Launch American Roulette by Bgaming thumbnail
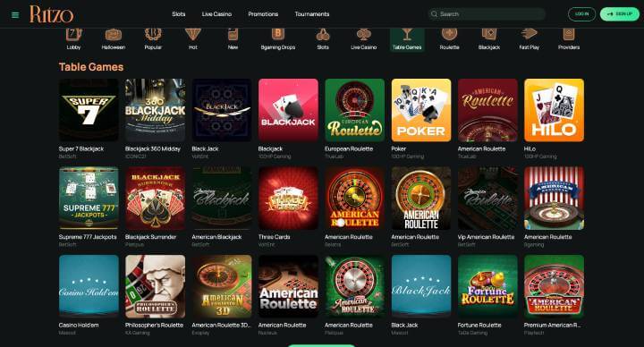The image size is (644, 347). (x=554, y=199)
